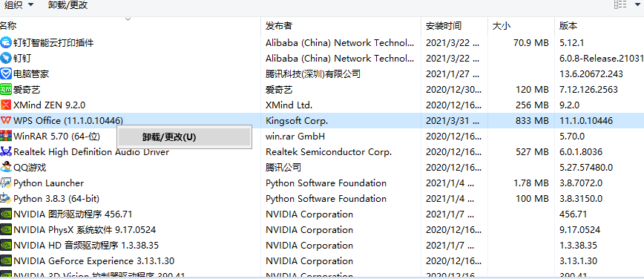Viewport: 644px width, 279px height.
Task: Click publisher win.rar GmbH
Action: (x=295, y=136)
